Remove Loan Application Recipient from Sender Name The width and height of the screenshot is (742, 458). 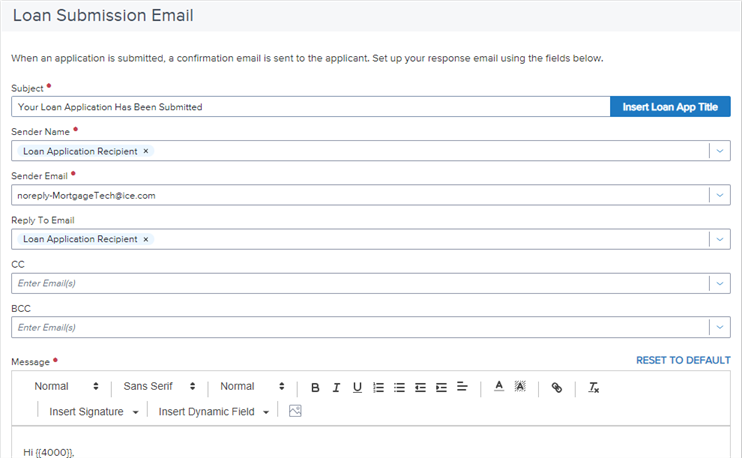point(146,151)
